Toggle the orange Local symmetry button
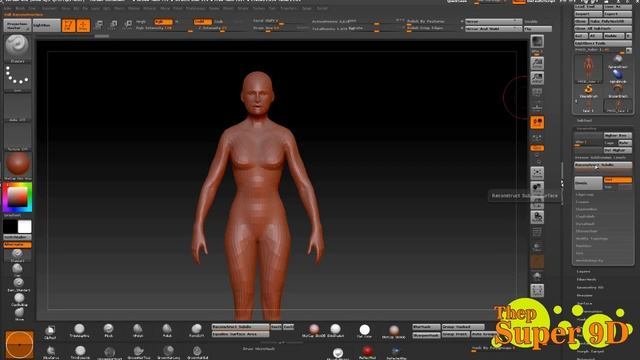640x360 pixels. [537, 148]
